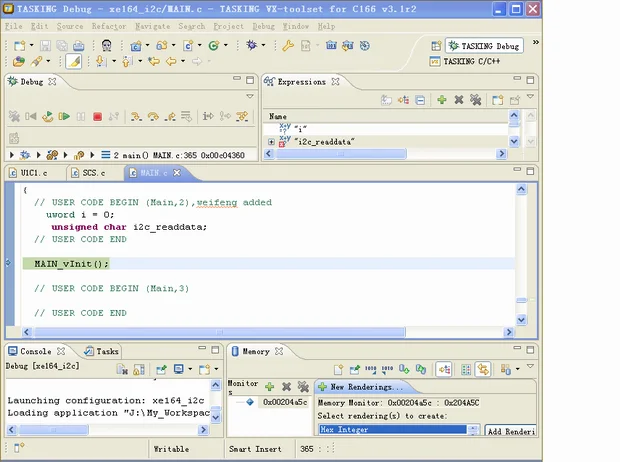This screenshot has height=462, width=620.
Task: Toggle the Instruction Stepping Mode button
Action: pyautogui.click(x=208, y=116)
